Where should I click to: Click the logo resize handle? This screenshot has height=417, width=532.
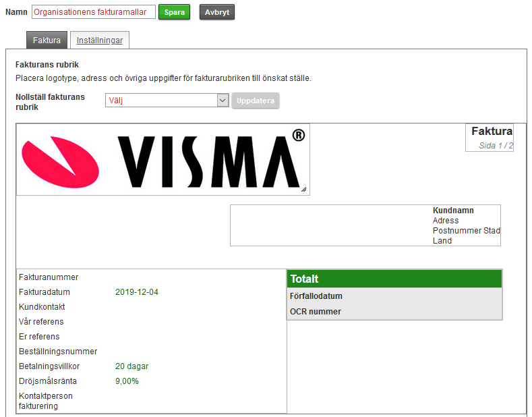coord(303,190)
